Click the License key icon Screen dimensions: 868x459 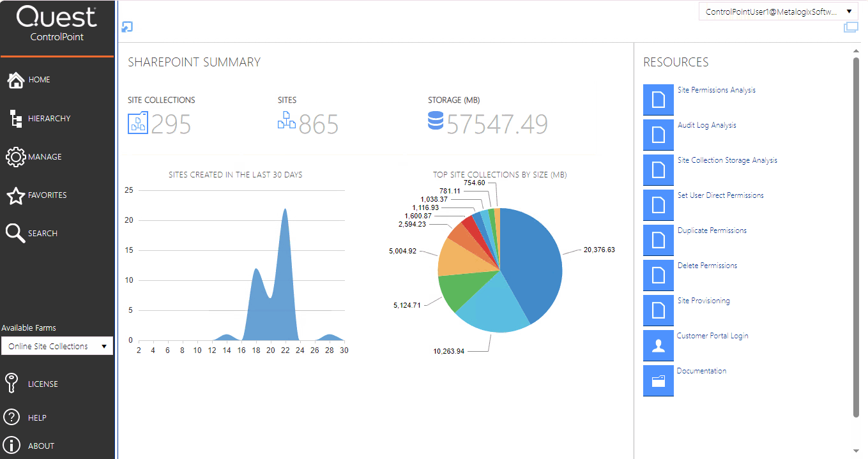13,383
